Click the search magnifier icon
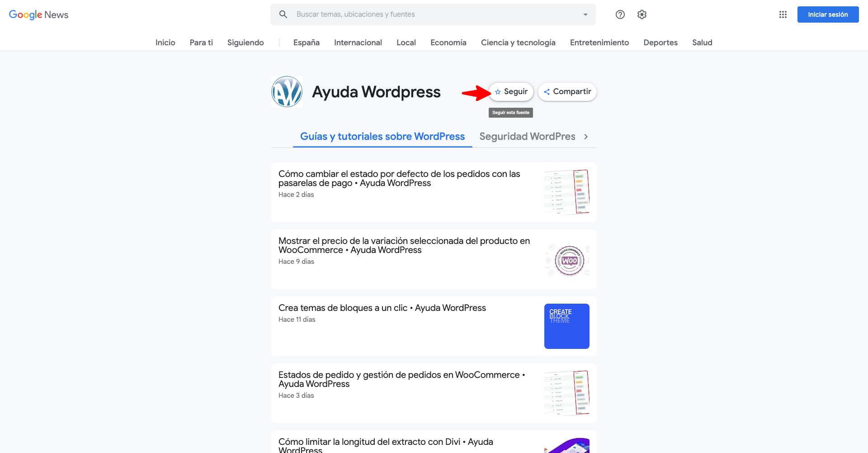 [x=283, y=14]
